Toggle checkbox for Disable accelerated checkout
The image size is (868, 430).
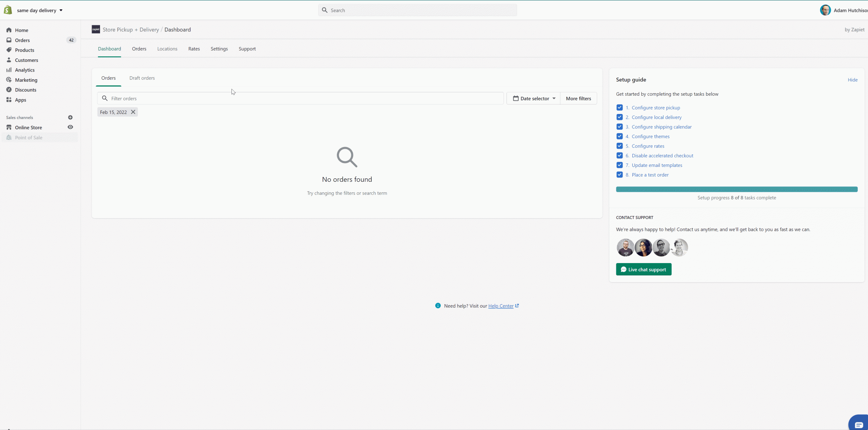[x=620, y=155]
